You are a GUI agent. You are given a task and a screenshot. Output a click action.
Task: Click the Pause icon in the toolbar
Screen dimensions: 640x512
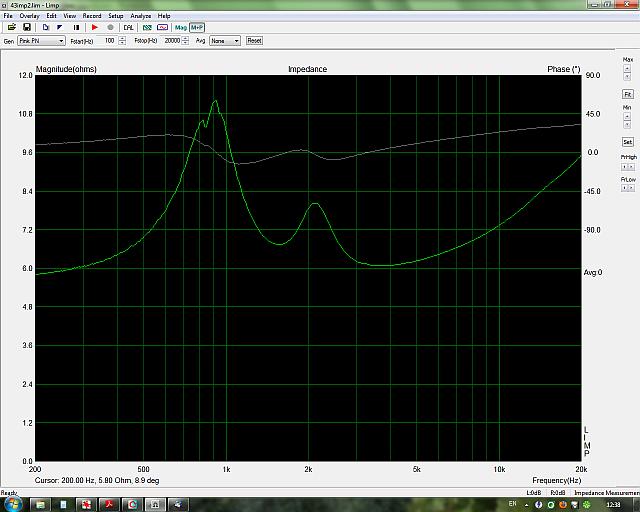pos(75,27)
